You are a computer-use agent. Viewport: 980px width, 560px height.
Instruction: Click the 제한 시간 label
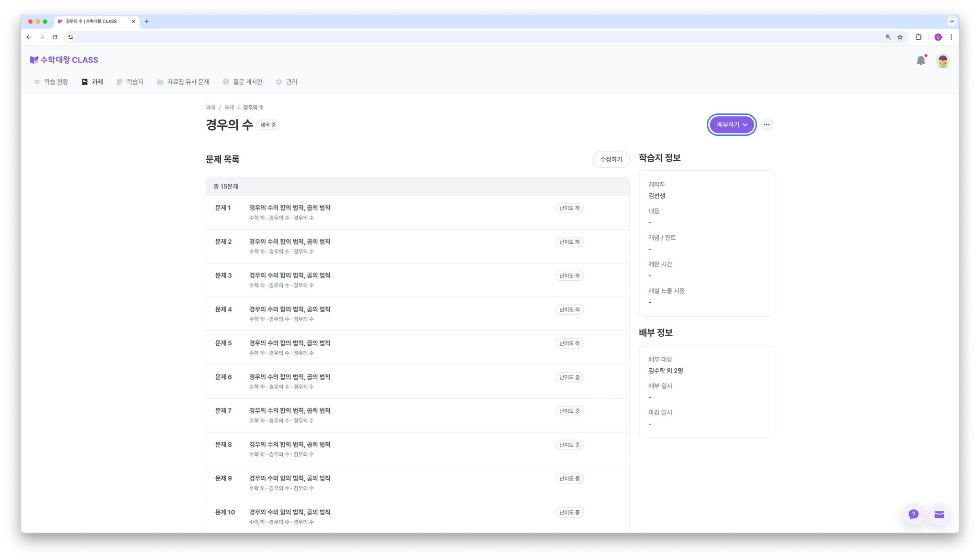point(660,264)
